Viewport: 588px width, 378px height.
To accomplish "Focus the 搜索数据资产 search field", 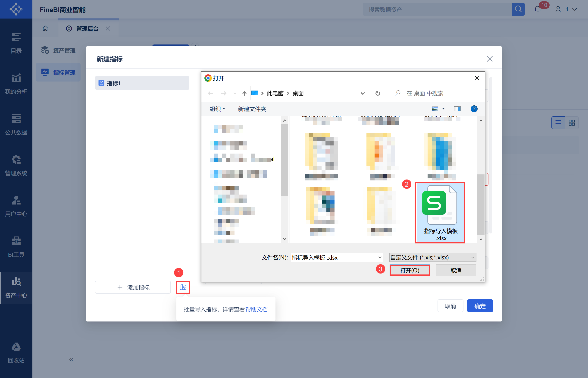I will click(x=437, y=9).
